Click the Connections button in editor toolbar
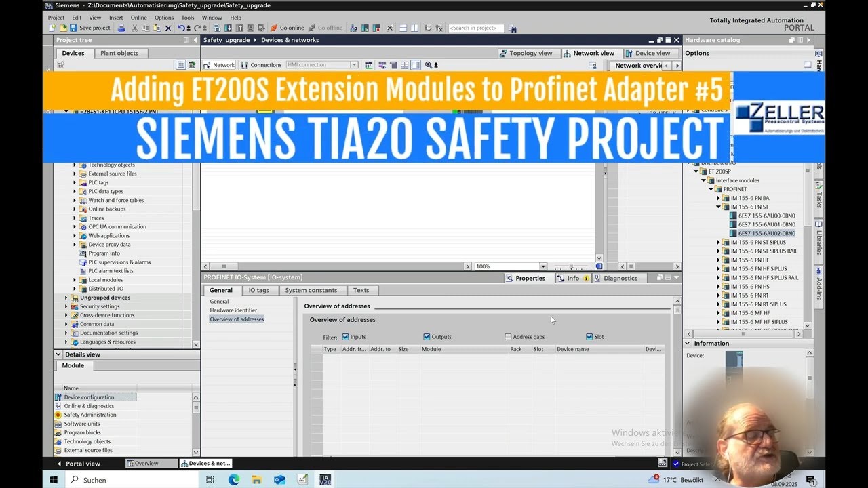The height and width of the screenshot is (488, 868). 261,65
